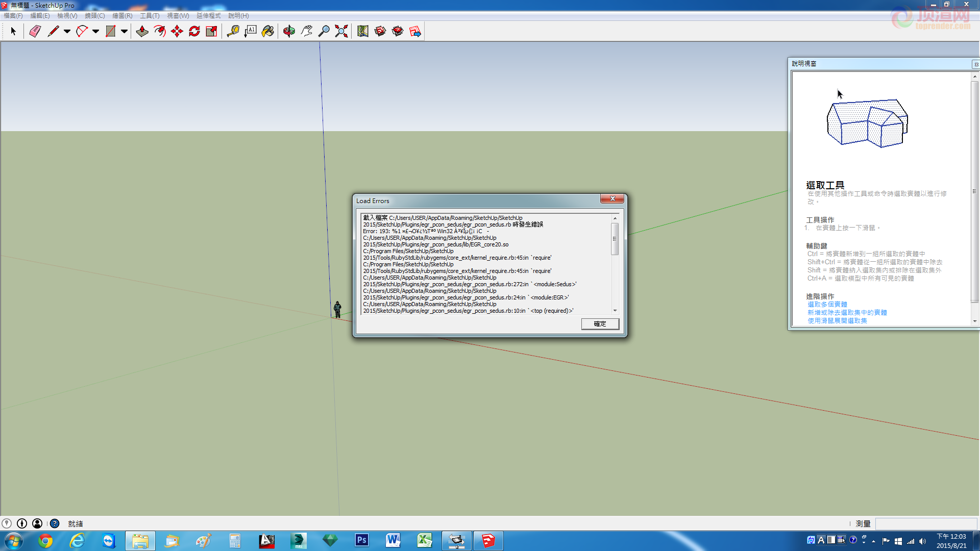Open Google Chrome from the taskbar
980x551 pixels.
click(x=45, y=541)
